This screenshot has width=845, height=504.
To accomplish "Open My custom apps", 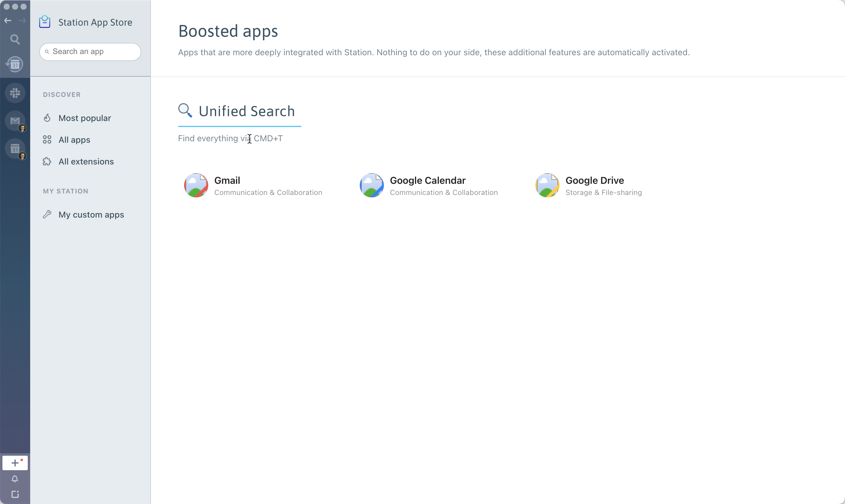I will pyautogui.click(x=91, y=214).
